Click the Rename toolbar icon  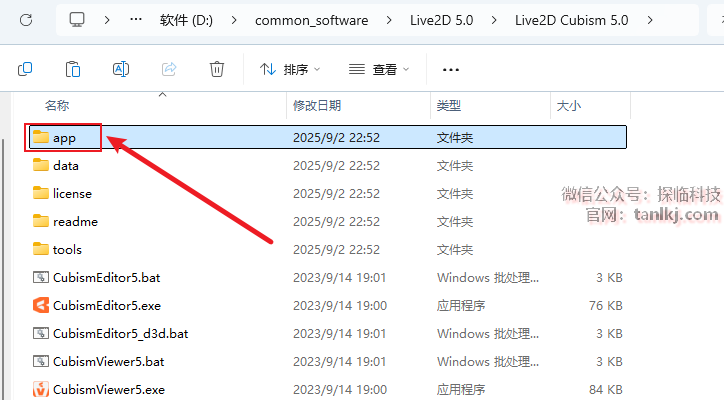[121, 69]
